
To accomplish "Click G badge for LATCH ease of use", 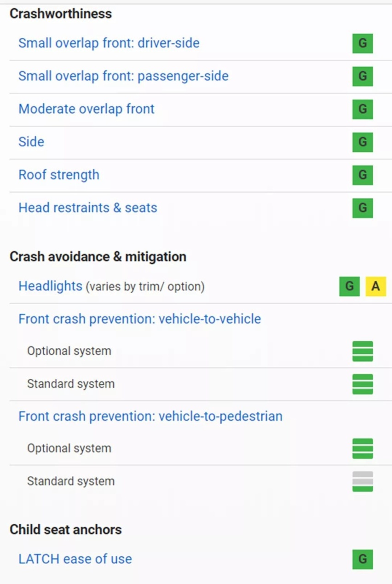I will tap(363, 559).
